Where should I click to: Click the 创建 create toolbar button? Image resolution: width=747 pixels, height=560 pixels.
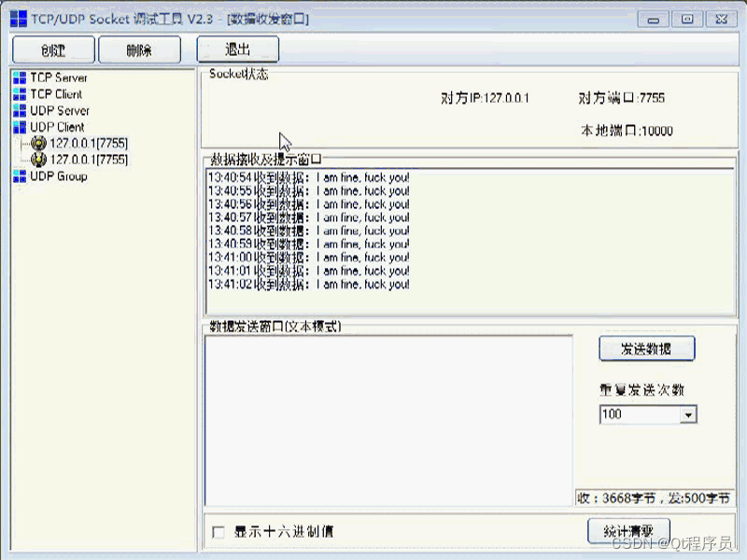52,49
